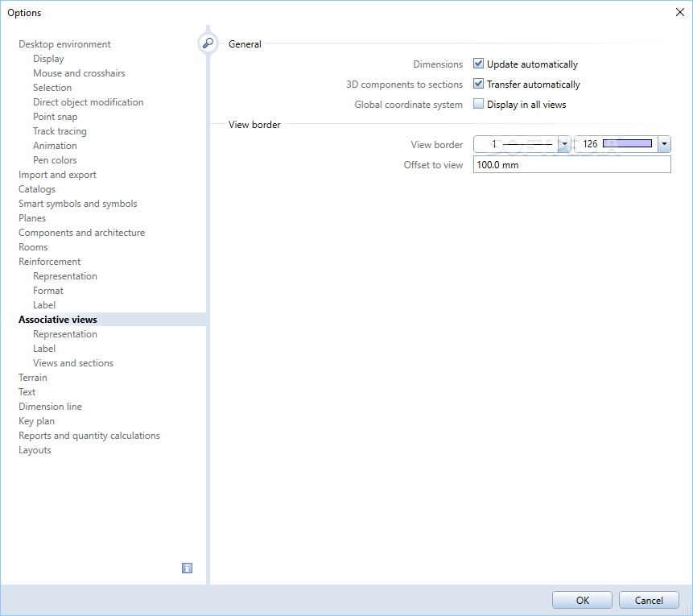Screen dimensions: 693x616
Task: Click the magnifier search icon beside General
Action: (x=208, y=43)
